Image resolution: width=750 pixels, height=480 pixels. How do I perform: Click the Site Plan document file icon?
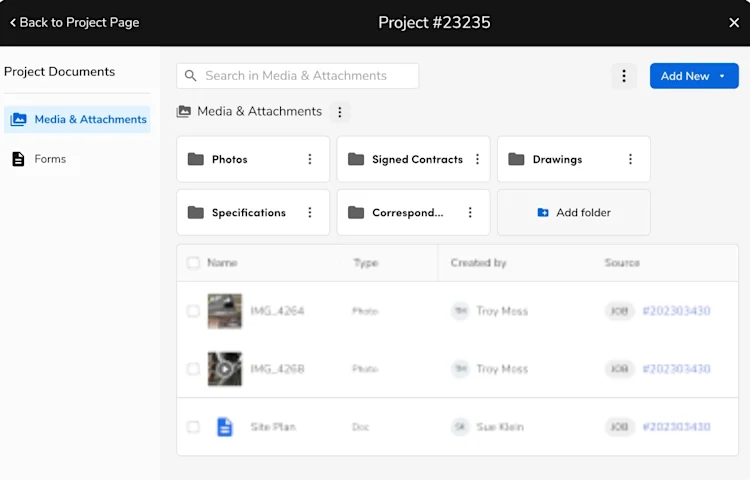pos(225,427)
